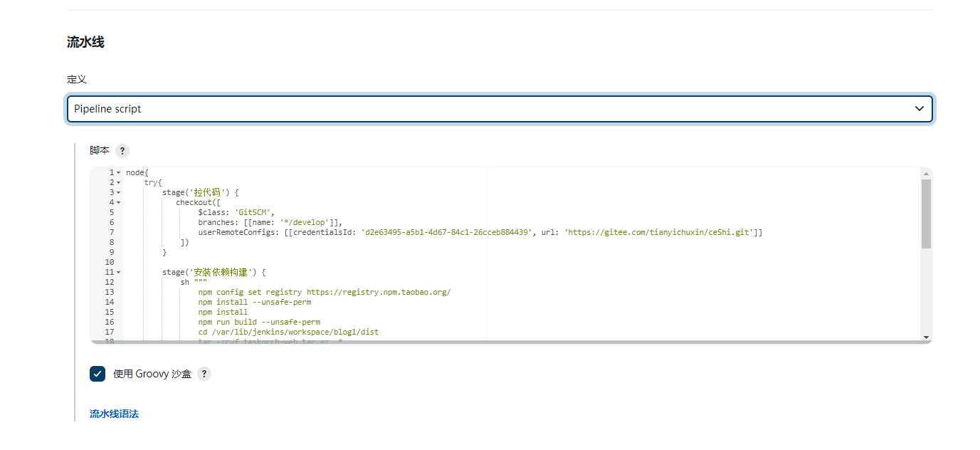Open help for the 脚本 field

click(x=122, y=151)
